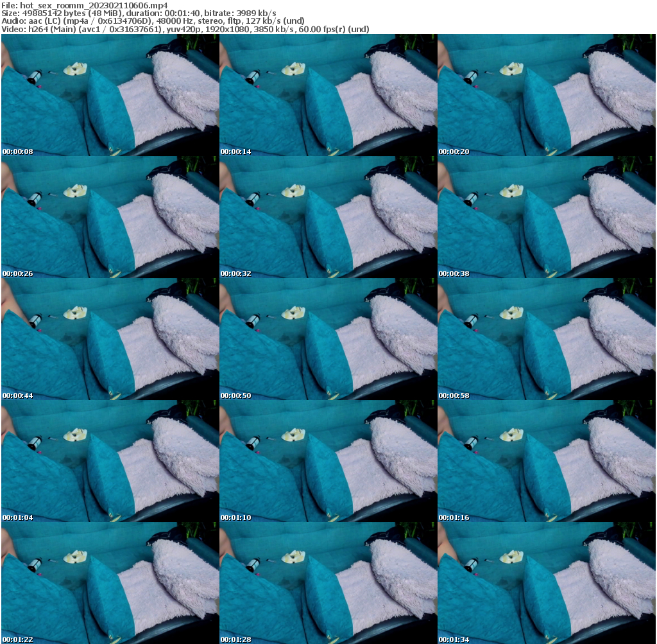Select the 00:01:04 thumbnail
The height and width of the screenshot is (644, 657).
(110, 461)
